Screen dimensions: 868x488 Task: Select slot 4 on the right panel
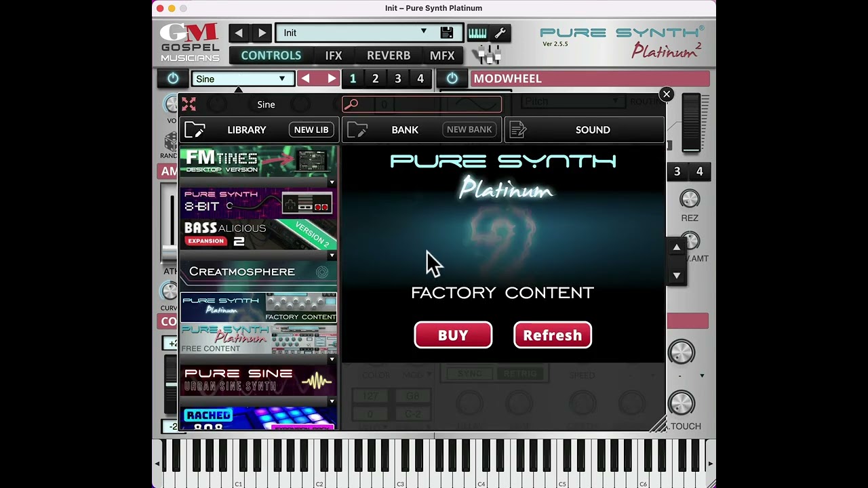click(x=700, y=171)
